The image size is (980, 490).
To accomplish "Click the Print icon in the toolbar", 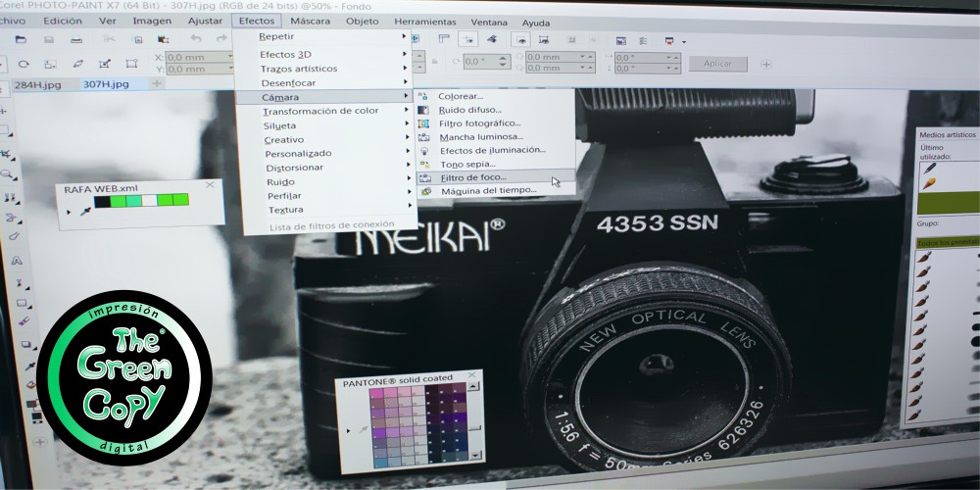I will click(76, 40).
